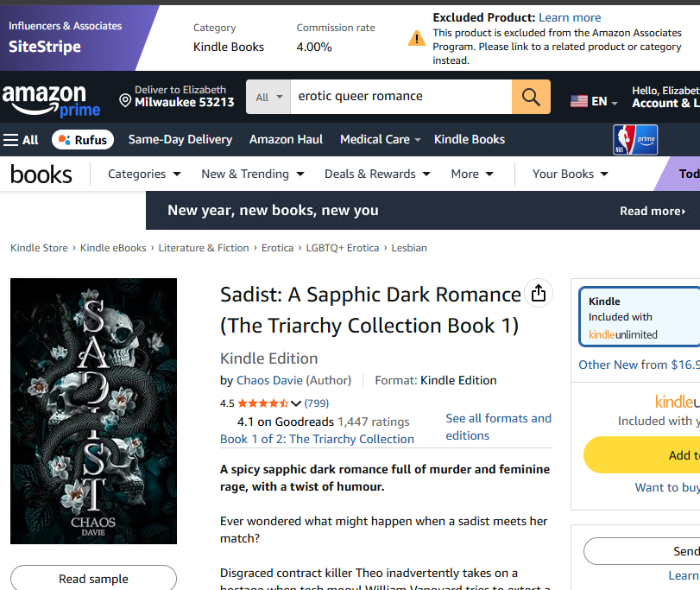Open the Medical Care menu
The height and width of the screenshot is (590, 700).
380,139
